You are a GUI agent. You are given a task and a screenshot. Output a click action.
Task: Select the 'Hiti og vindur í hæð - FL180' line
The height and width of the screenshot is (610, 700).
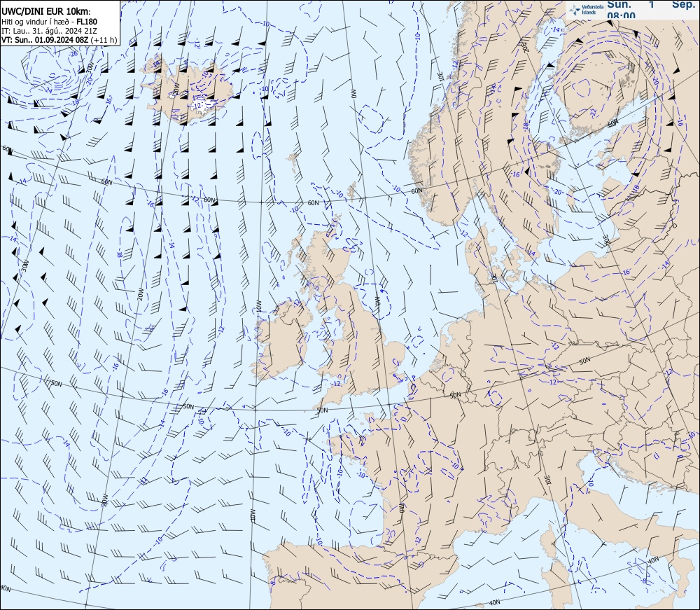[49, 22]
